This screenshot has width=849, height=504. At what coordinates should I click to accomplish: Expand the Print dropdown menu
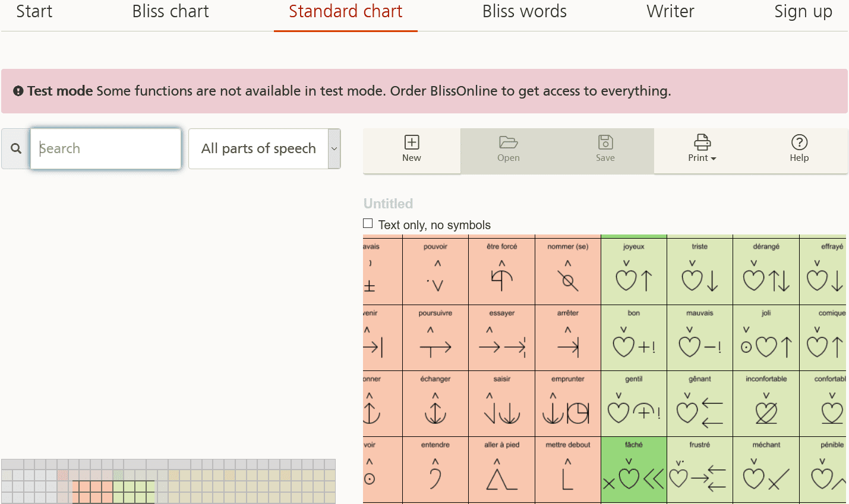point(702,150)
